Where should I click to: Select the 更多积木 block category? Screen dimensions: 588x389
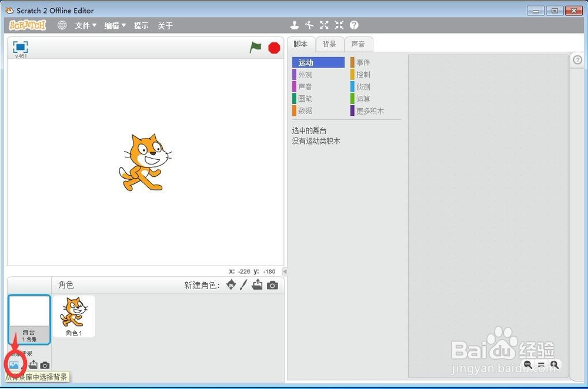pyautogui.click(x=376, y=110)
